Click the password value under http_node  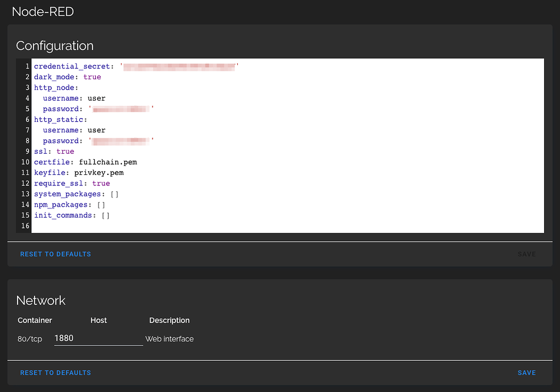click(x=121, y=109)
